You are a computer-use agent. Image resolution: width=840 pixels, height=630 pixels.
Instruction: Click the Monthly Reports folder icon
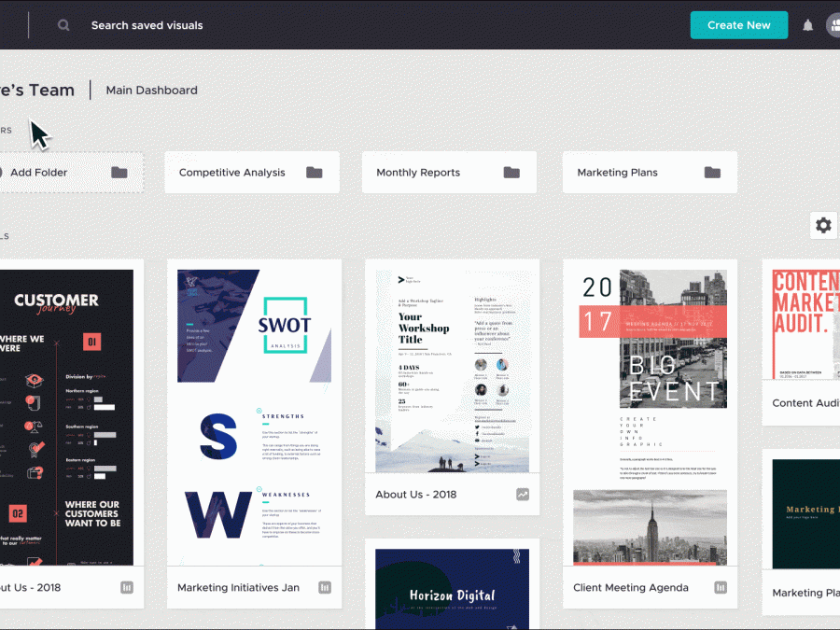pos(511,173)
